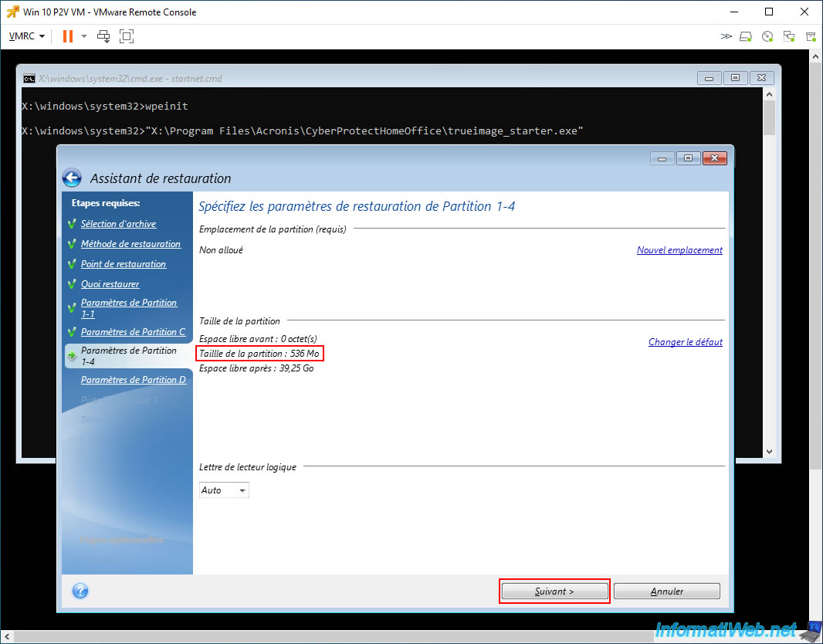
Task: Click the Changer le défaut link
Action: [685, 341]
